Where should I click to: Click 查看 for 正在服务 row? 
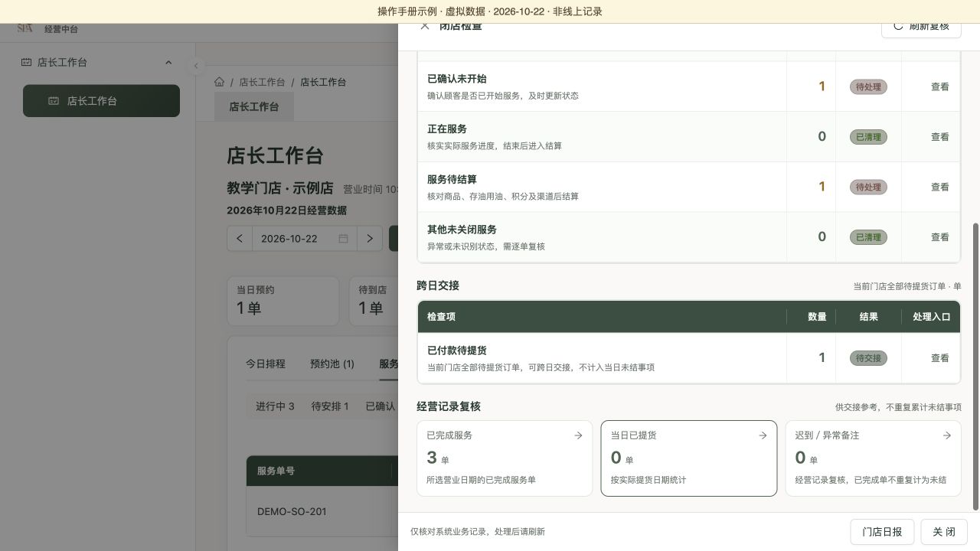pos(940,137)
